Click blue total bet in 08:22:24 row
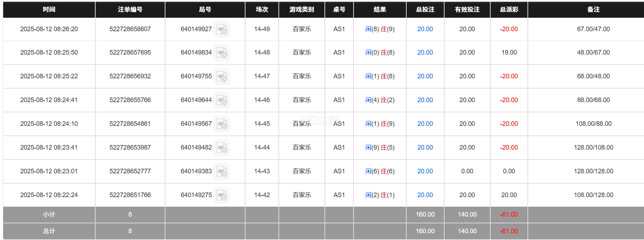644x240 pixels. [425, 195]
